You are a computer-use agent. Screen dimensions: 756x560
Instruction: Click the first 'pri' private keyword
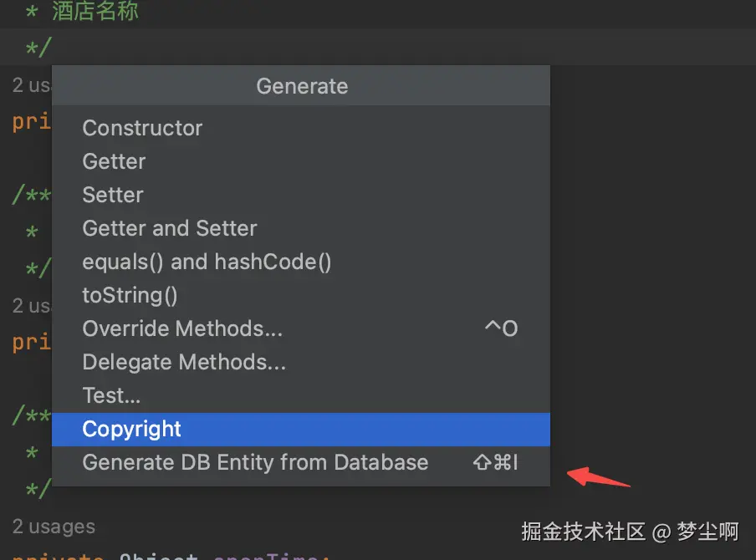(x=32, y=121)
